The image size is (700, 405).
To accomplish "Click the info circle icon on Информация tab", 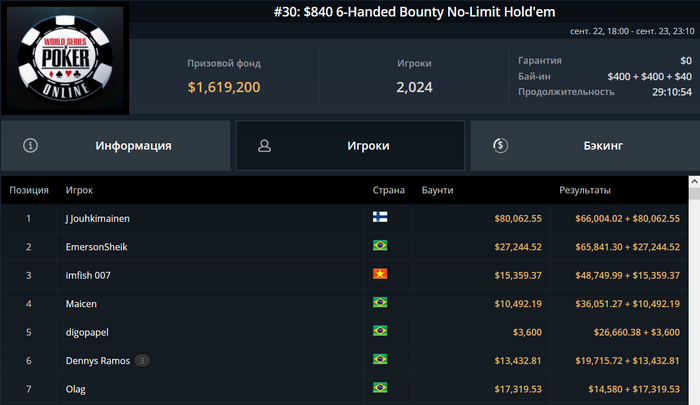I will coord(30,146).
